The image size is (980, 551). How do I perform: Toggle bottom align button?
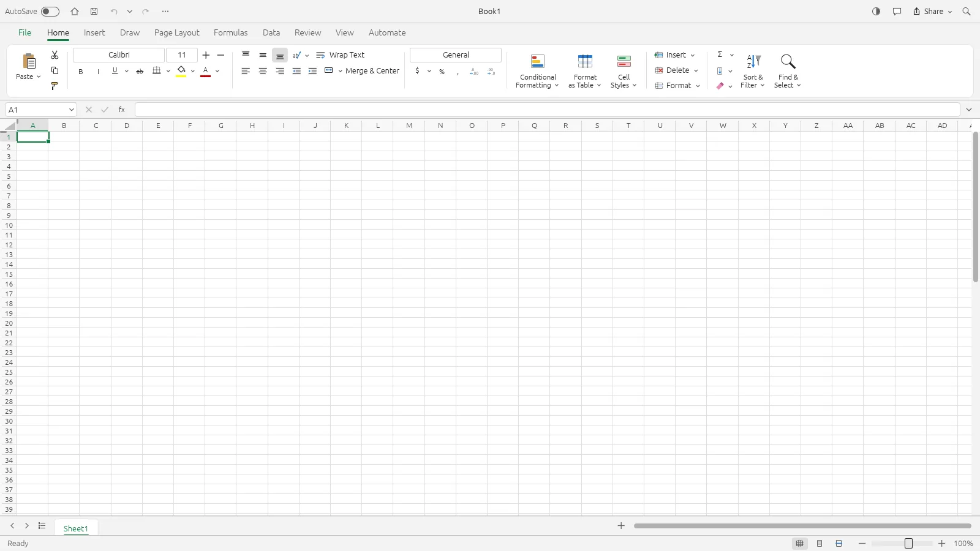pos(280,55)
